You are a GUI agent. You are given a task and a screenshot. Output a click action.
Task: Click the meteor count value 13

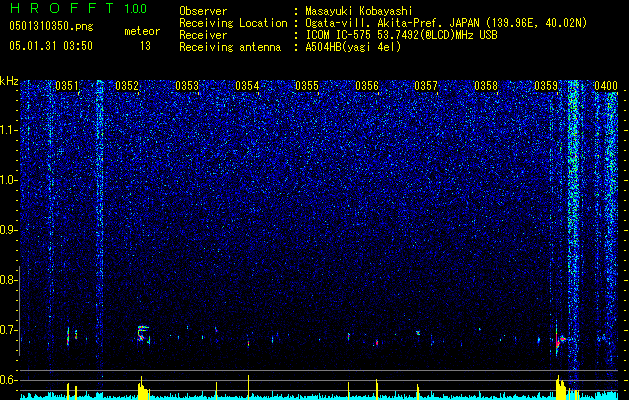coord(145,46)
